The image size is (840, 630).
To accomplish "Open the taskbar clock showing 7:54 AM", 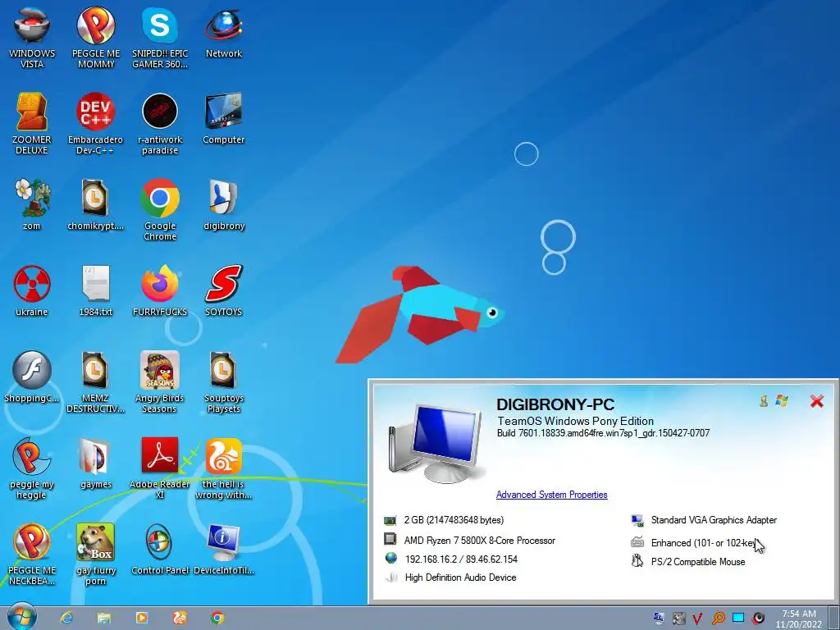I will pos(799,619).
